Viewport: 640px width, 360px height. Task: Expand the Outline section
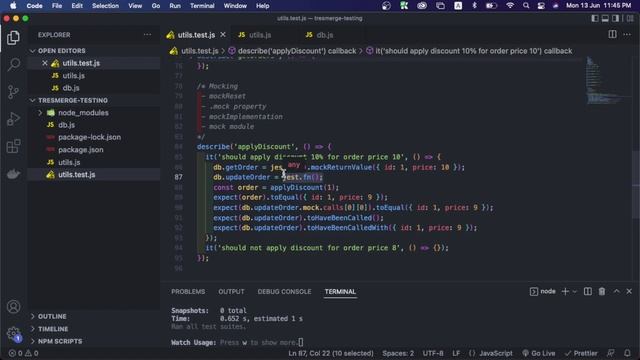[x=52, y=316]
